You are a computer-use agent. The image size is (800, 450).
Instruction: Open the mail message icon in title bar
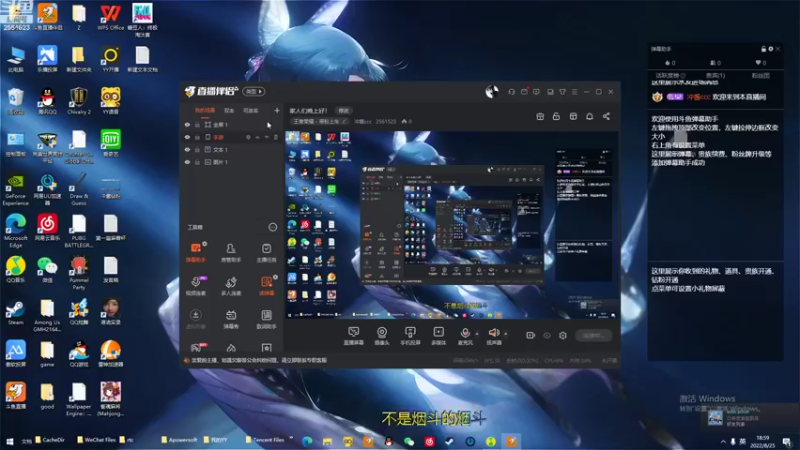[524, 92]
